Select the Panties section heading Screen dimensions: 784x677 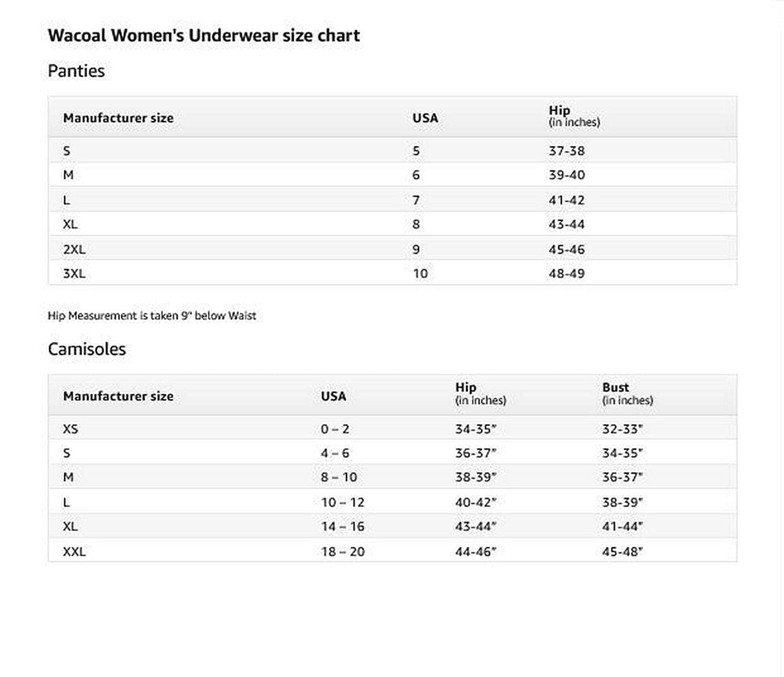point(76,71)
